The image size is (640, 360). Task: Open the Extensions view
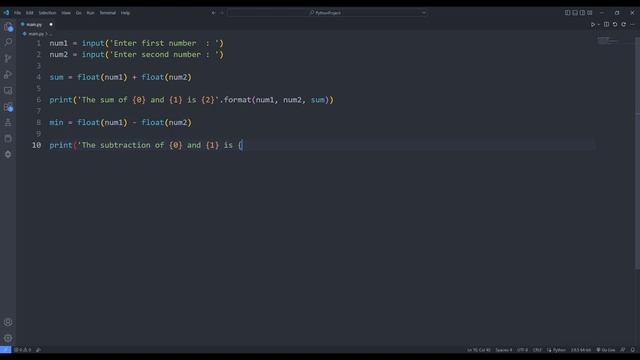[x=8, y=107]
